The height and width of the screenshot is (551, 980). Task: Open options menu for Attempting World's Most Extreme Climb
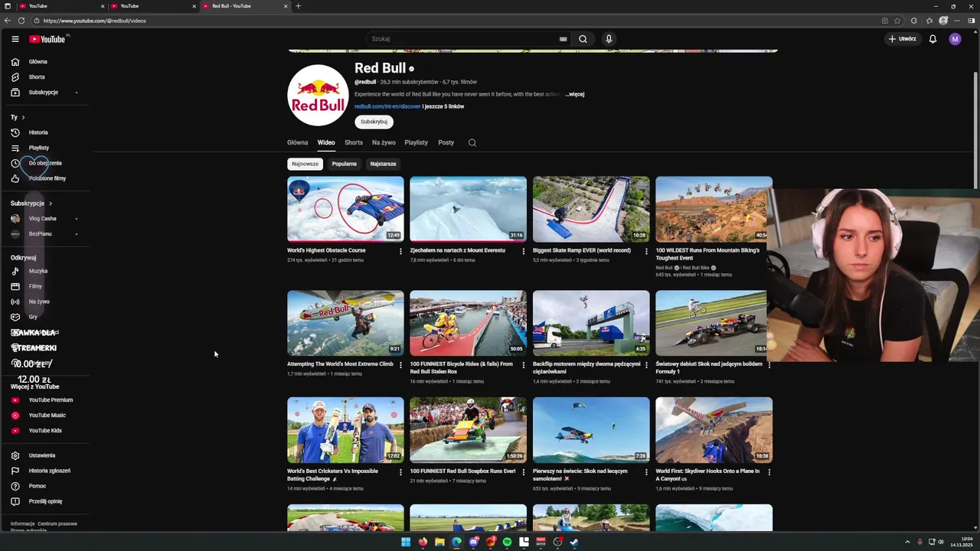coord(400,365)
